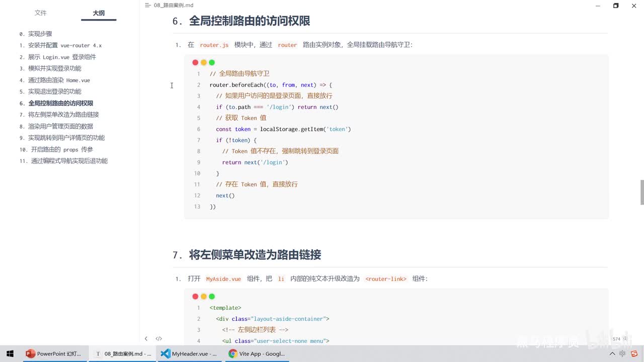Open Vite App Chrome window from taskbar
The width and height of the screenshot is (644, 362).
click(257, 353)
